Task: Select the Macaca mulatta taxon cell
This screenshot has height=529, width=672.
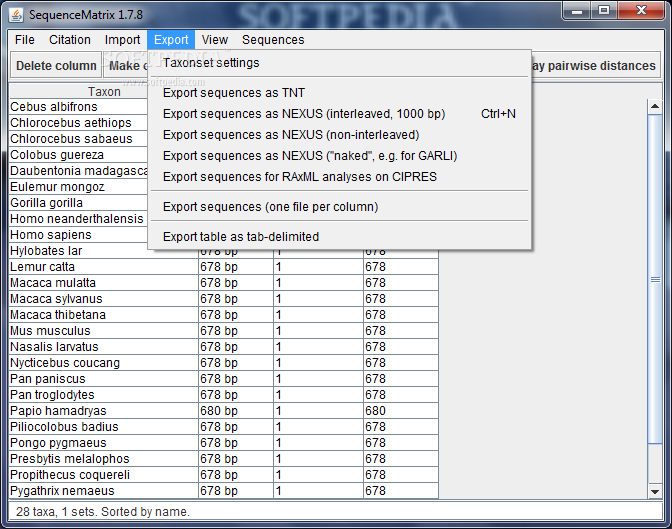Action: point(104,283)
